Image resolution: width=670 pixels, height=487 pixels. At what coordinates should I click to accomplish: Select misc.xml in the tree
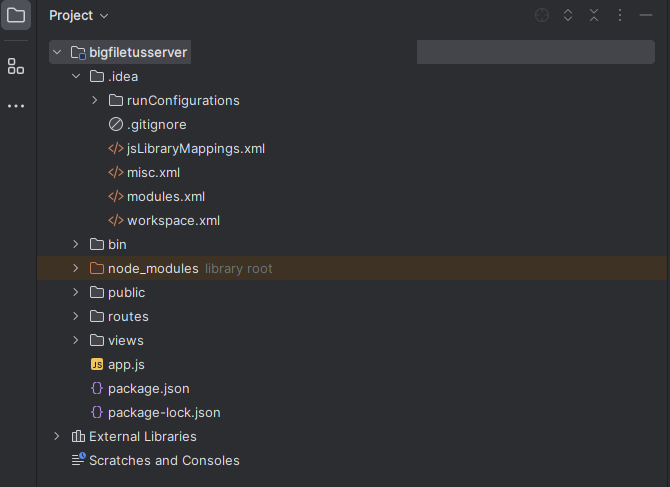(153, 173)
